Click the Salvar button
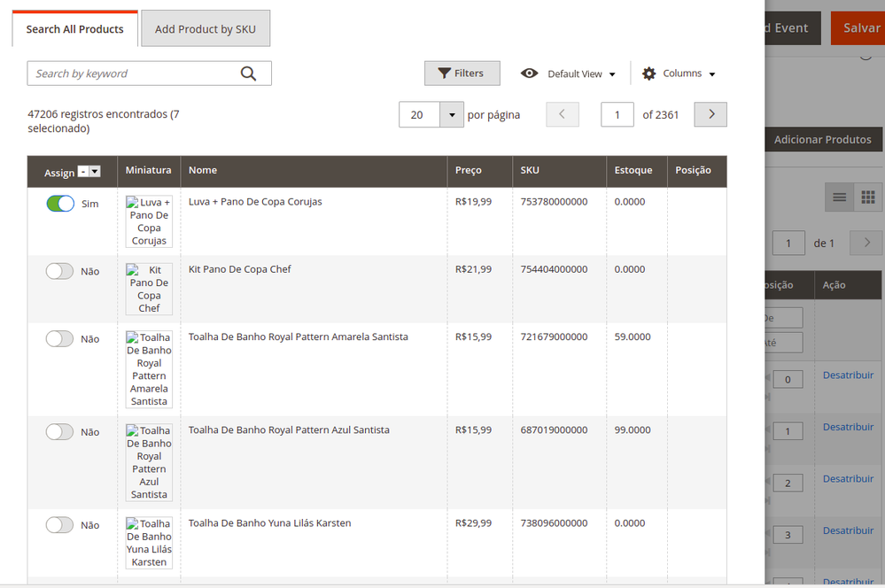 860,28
